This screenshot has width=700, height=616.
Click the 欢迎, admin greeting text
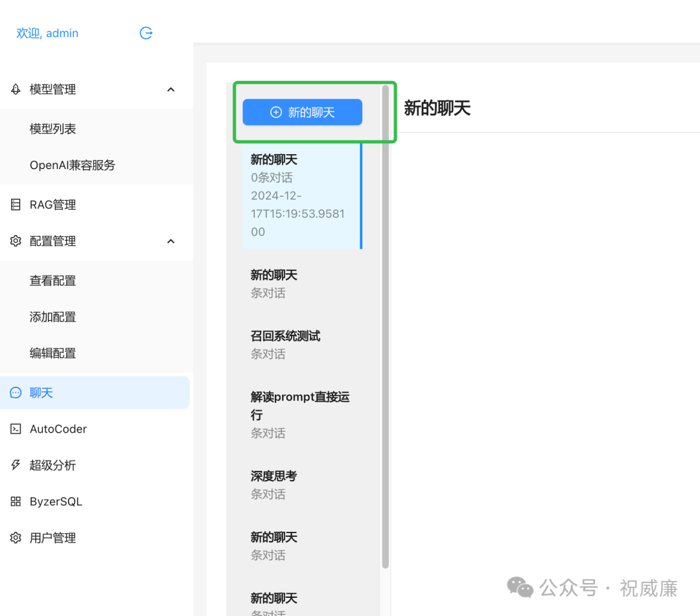pyautogui.click(x=47, y=33)
